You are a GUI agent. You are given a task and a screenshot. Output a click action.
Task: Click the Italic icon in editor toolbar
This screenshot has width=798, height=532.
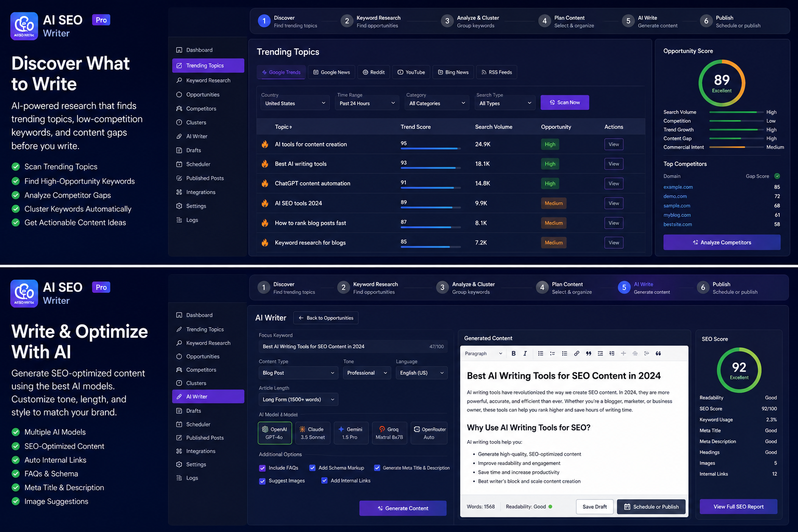[525, 353]
